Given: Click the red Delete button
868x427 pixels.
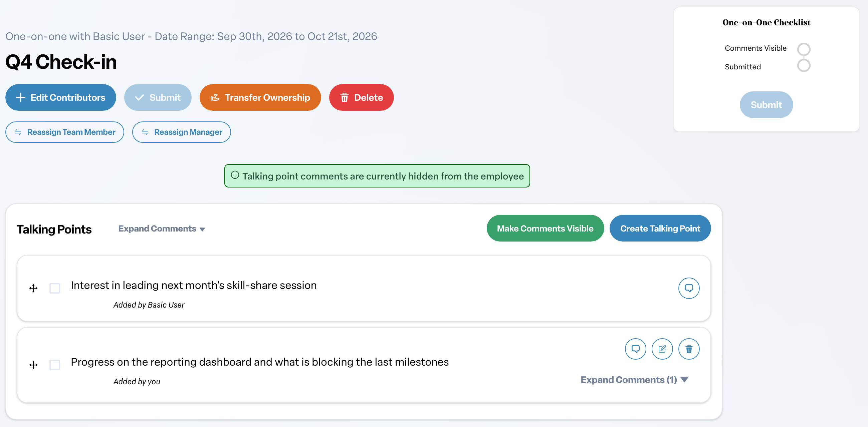Looking at the screenshot, I should 361,97.
